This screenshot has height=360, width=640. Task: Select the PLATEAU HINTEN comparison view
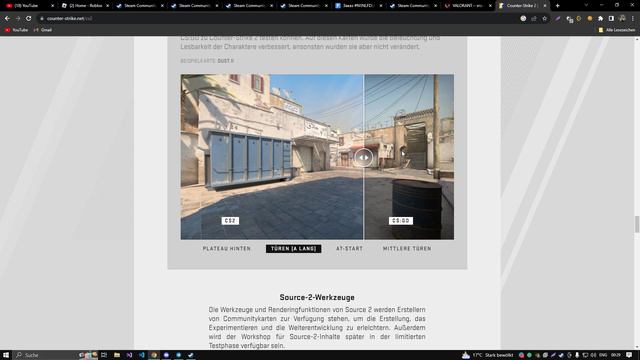click(227, 249)
